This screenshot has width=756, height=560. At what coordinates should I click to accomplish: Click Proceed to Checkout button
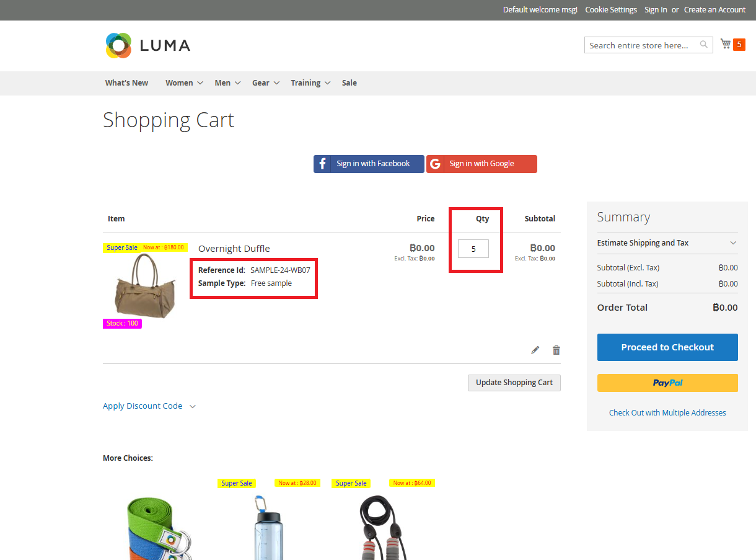(x=667, y=347)
